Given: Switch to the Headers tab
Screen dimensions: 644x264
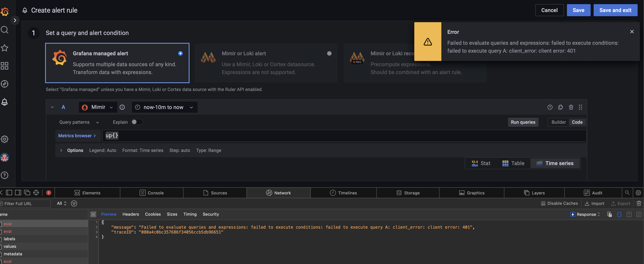Looking at the screenshot, I should (x=130, y=214).
